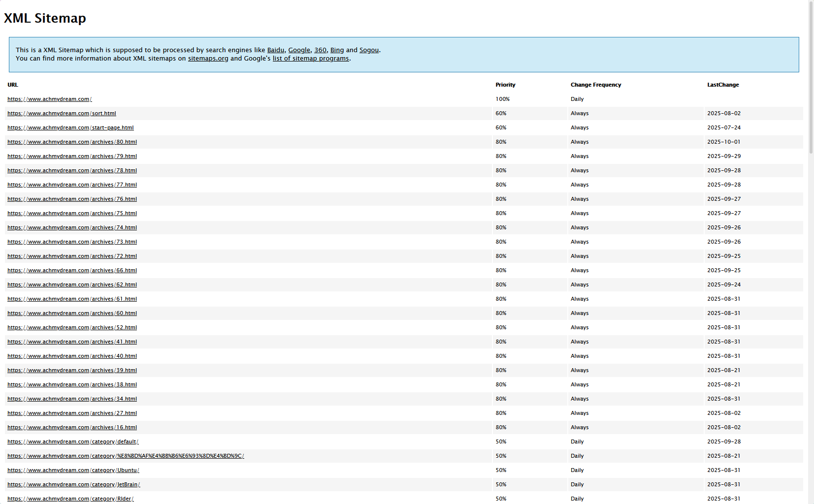Open archives/72.html link

tap(72, 256)
